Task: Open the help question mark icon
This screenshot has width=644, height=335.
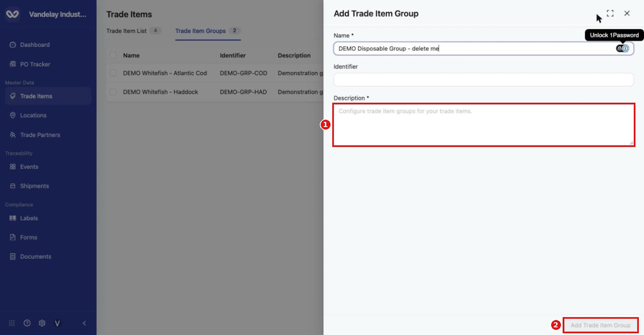Action: click(x=27, y=323)
